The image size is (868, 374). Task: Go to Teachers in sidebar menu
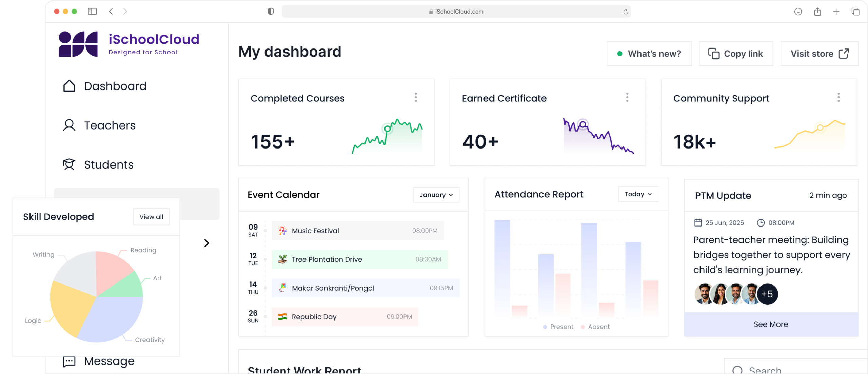pyautogui.click(x=110, y=125)
